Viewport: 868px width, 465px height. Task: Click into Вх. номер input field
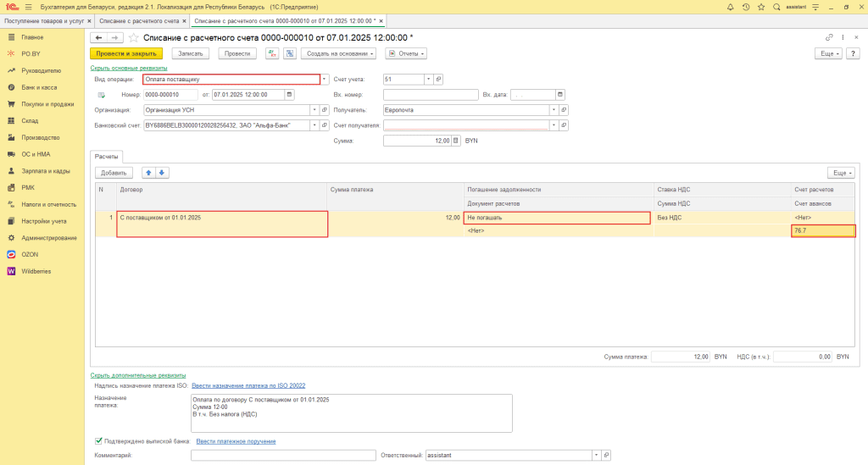[x=431, y=95]
